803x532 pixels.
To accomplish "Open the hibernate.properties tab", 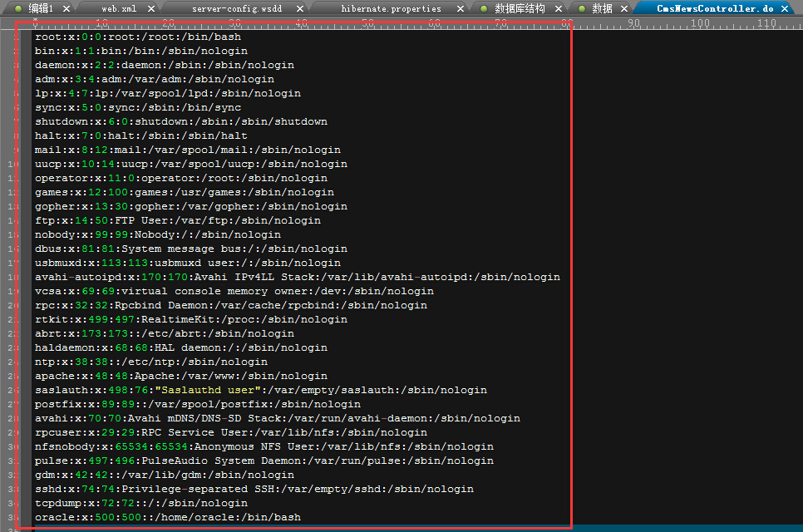I will click(391, 8).
